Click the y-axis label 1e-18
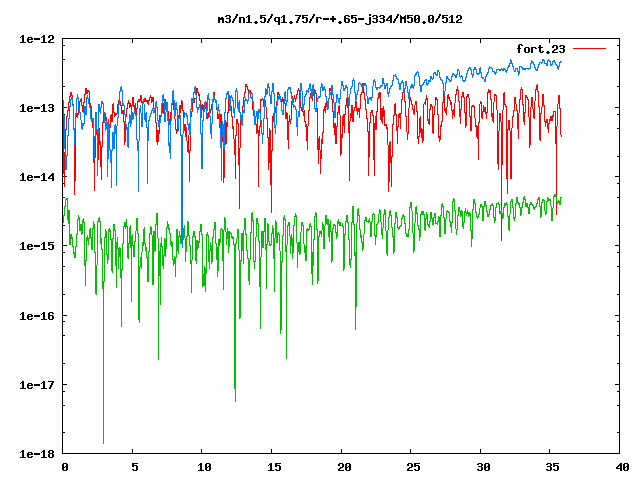The image size is (640, 480). click(x=37, y=454)
